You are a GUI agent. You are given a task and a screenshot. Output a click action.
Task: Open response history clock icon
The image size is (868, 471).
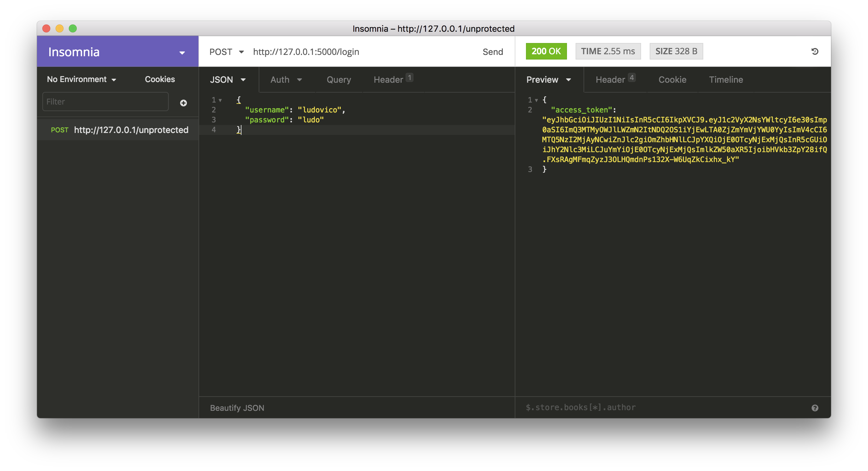(x=815, y=52)
